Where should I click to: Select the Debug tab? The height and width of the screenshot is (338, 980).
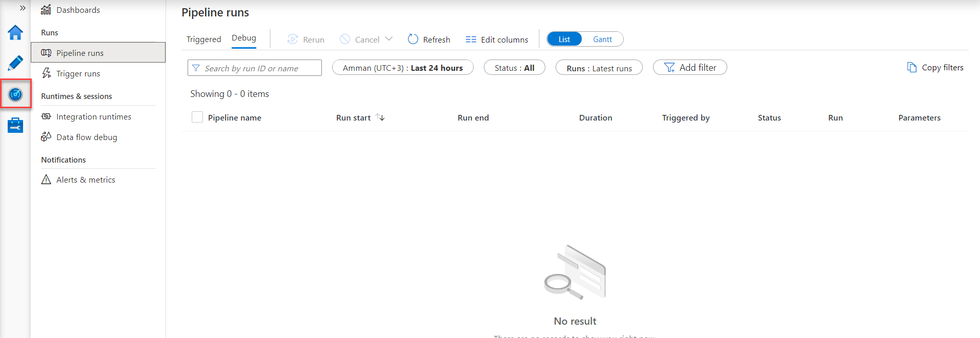[243, 38]
